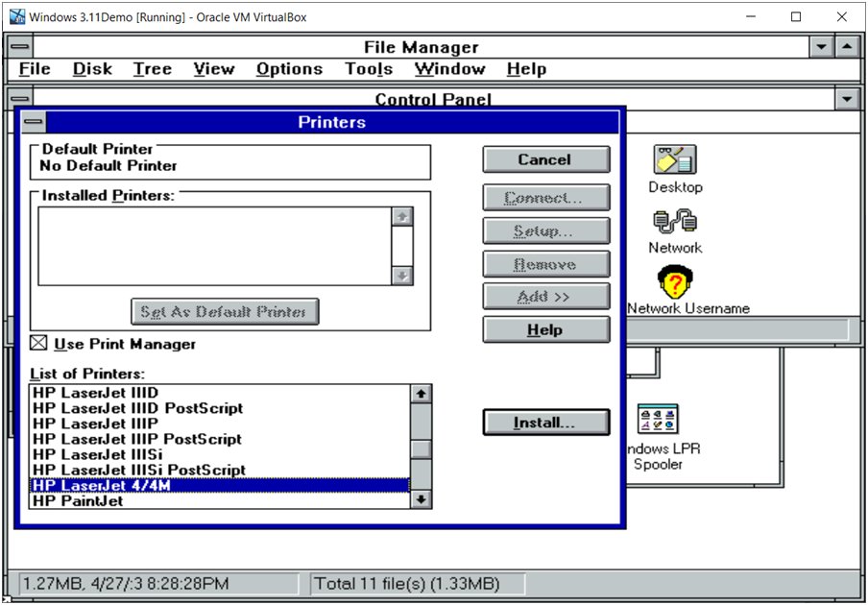
Task: Click Set As Default Printer button
Action: tap(225, 312)
